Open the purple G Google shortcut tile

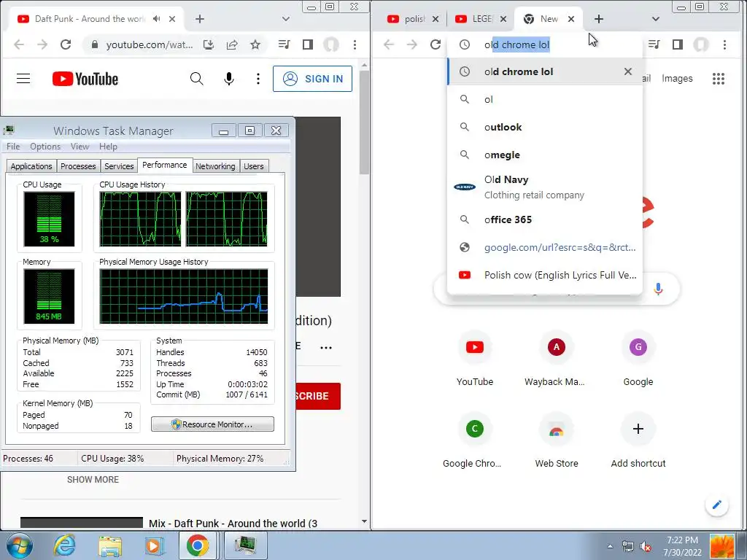[638, 358]
